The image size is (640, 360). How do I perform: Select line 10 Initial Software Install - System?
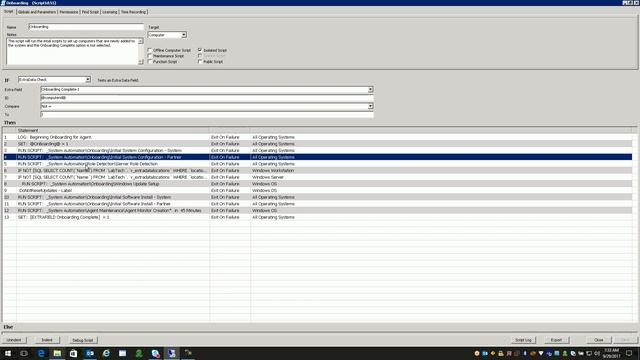pyautogui.click(x=317, y=197)
